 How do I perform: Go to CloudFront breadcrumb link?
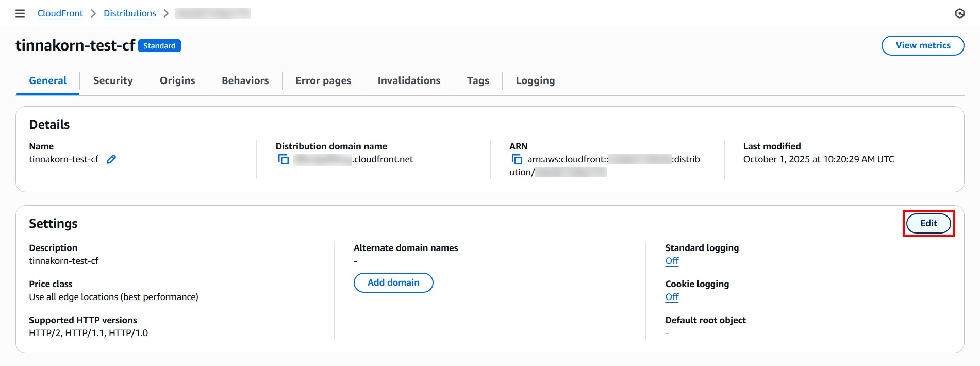point(60,13)
